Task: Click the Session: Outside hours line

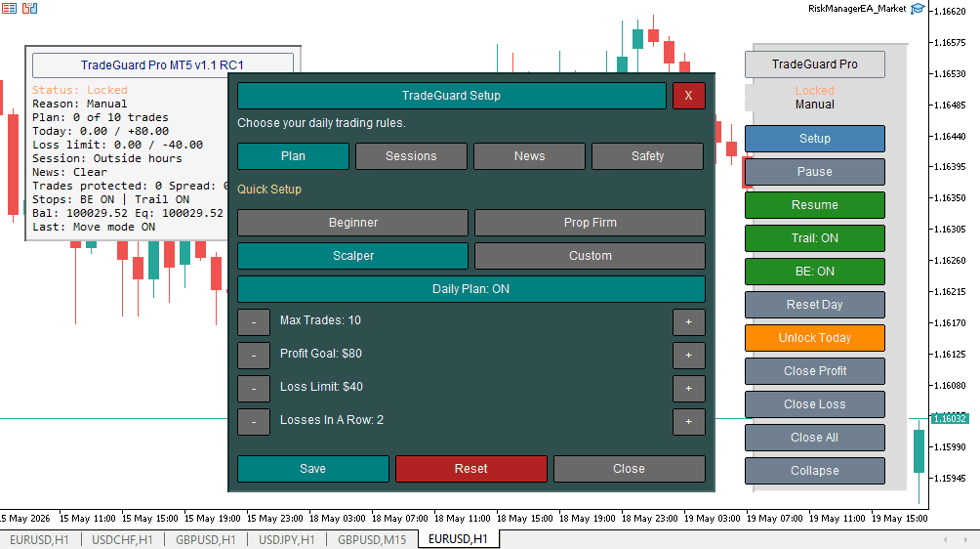Action: pos(107,158)
